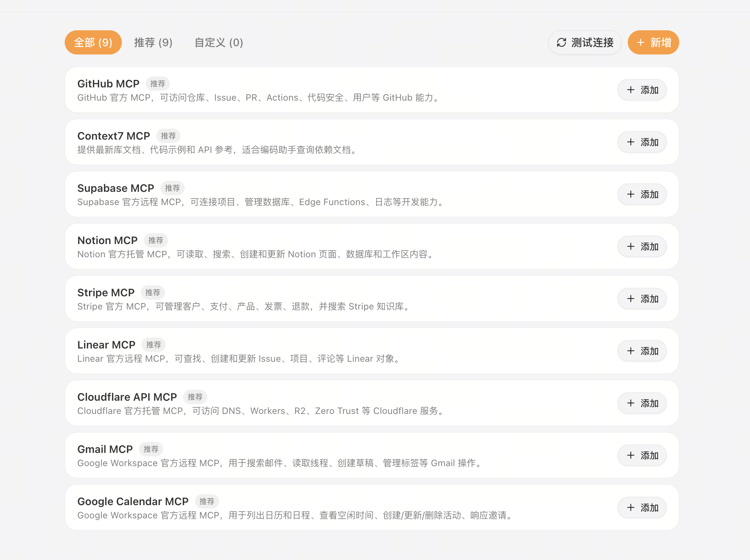This screenshot has height=560, width=750.
Task: Click the refresh icon in 测试连接
Action: (562, 42)
